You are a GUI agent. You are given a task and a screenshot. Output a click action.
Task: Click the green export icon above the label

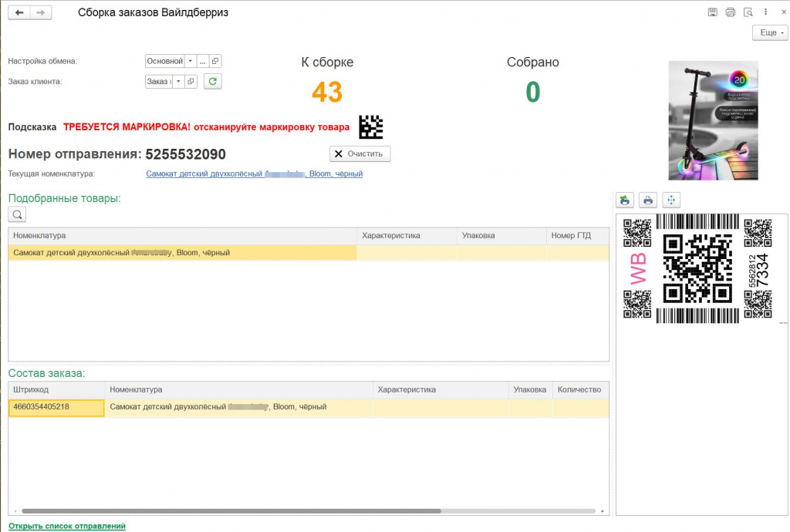[625, 200]
